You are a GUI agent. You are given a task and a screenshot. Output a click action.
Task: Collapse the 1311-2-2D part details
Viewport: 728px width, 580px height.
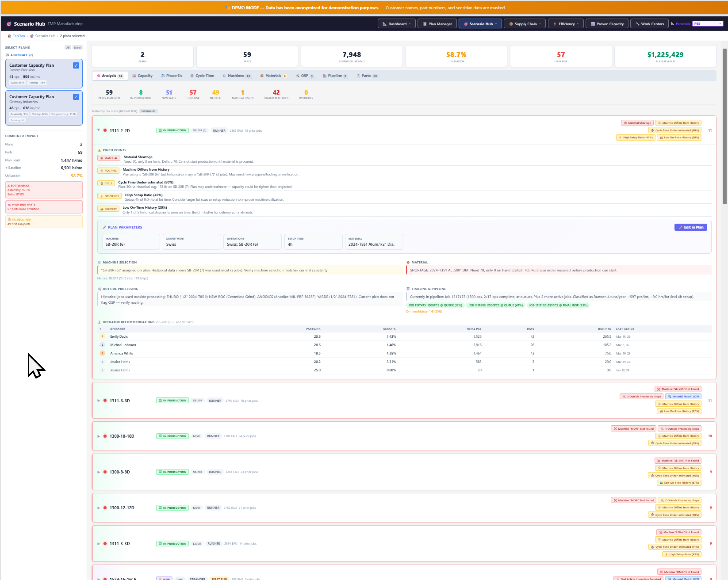[99, 130]
